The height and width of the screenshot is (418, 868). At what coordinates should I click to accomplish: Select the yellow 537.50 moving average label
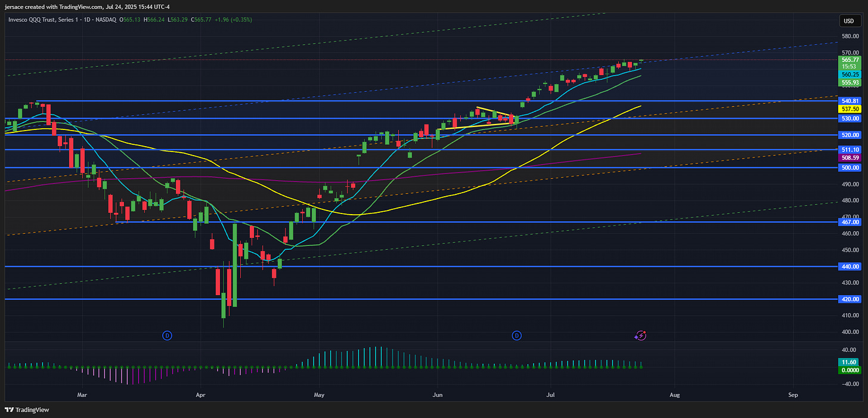[850, 109]
